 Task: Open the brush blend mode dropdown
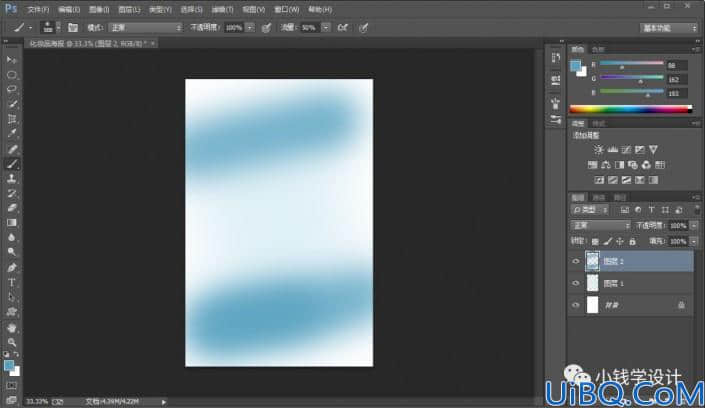click(x=146, y=28)
